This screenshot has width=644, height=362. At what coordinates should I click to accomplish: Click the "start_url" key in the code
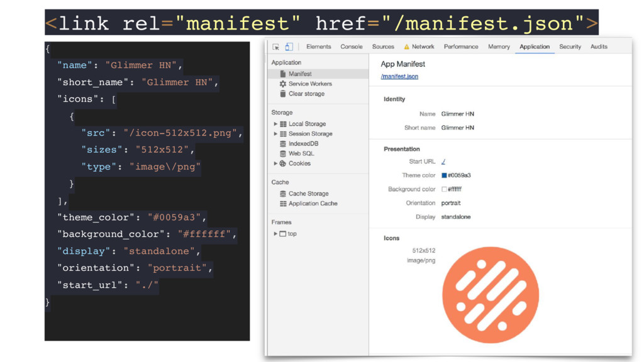(90, 285)
